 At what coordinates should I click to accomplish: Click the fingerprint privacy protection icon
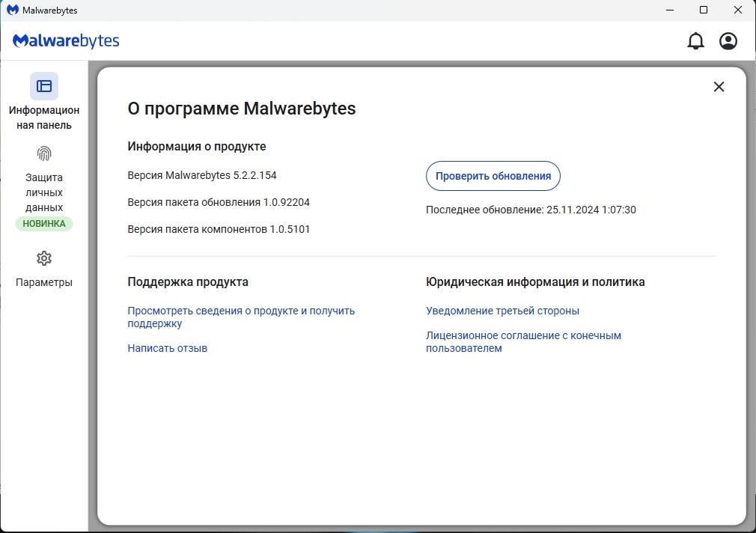click(44, 154)
